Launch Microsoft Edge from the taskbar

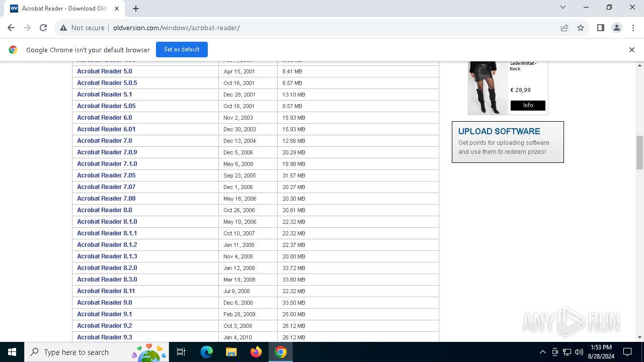tap(207, 352)
